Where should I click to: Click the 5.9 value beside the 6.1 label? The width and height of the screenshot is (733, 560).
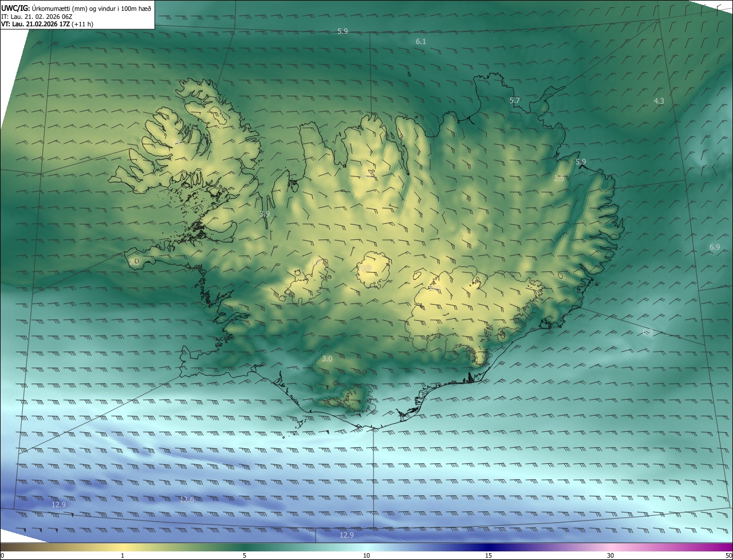click(342, 31)
